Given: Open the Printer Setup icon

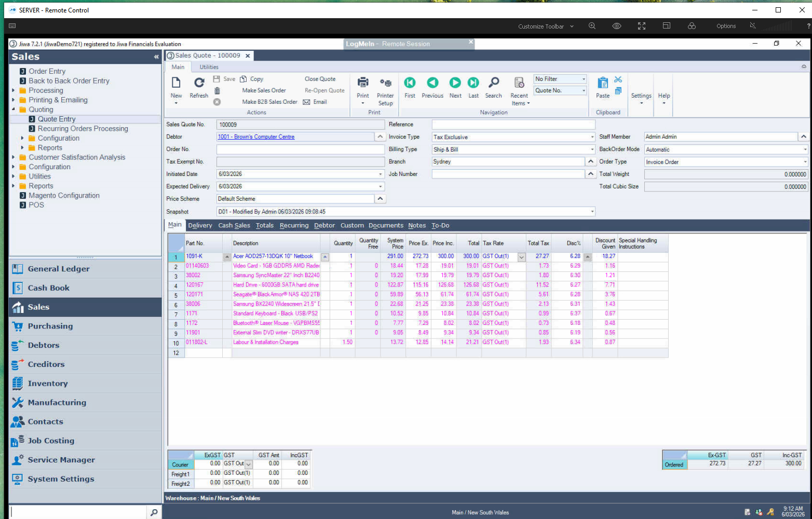Looking at the screenshot, I should 385,83.
